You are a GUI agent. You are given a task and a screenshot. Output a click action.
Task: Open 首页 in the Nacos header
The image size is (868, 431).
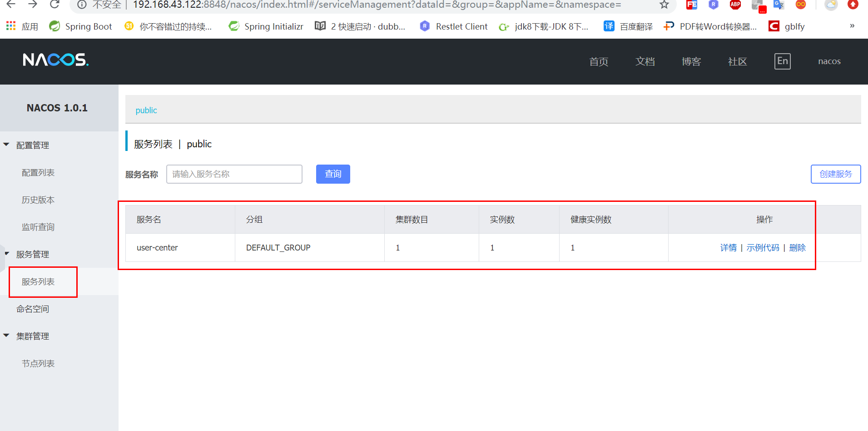[x=599, y=61]
